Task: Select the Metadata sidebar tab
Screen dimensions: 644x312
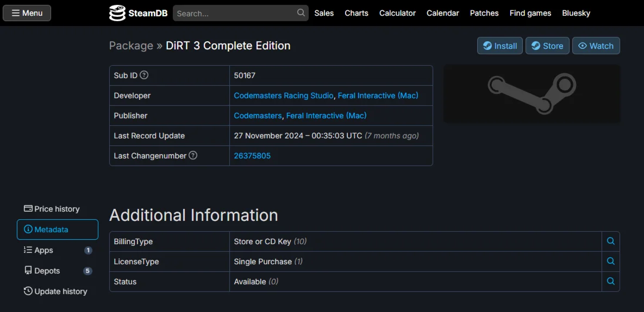Action: [58, 230]
